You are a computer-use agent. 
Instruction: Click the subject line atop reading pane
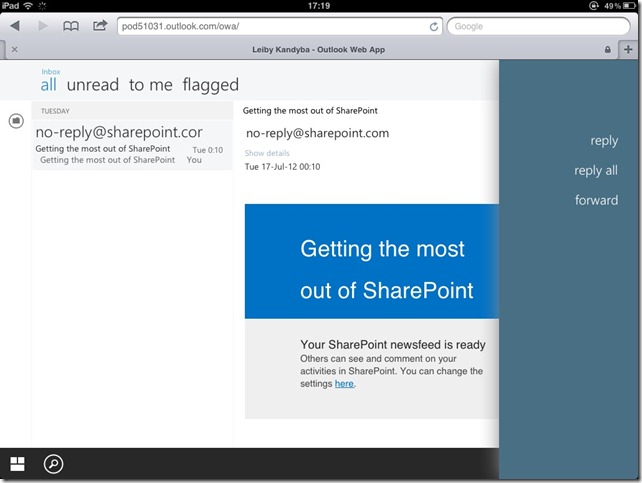point(310,111)
